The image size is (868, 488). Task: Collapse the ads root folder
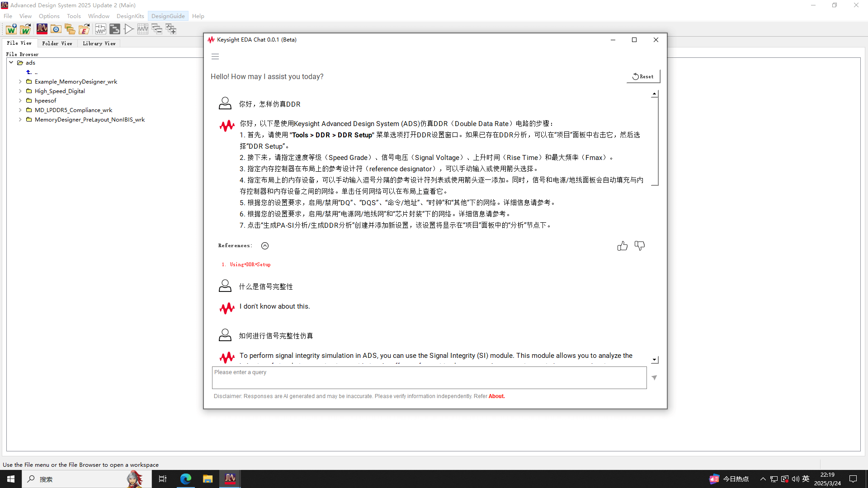coord(11,63)
